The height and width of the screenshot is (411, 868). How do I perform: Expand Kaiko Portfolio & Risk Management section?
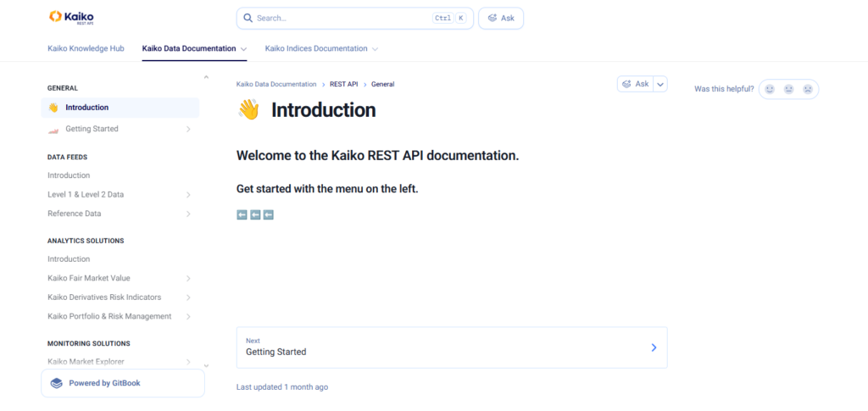pos(188,316)
